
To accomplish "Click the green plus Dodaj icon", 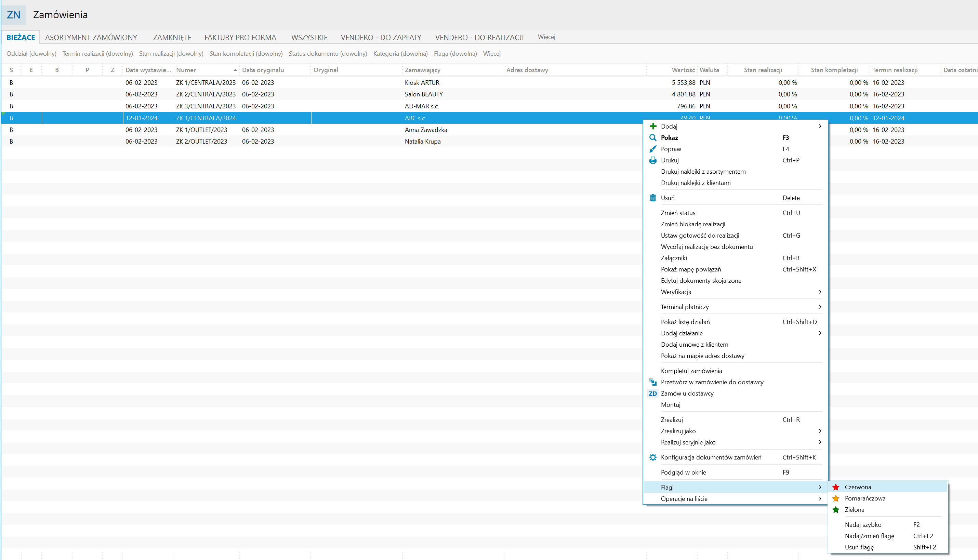I will [653, 126].
